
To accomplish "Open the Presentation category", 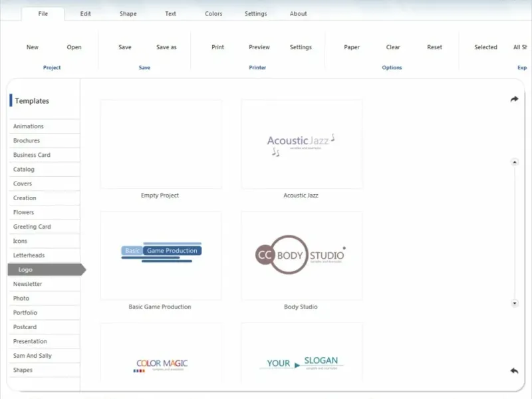I will [x=45, y=341].
